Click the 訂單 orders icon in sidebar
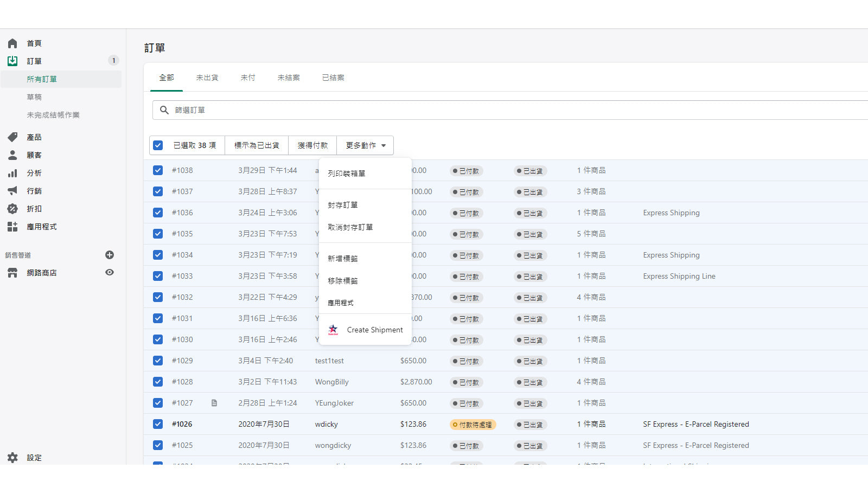This screenshot has width=868, height=488. tap(12, 61)
